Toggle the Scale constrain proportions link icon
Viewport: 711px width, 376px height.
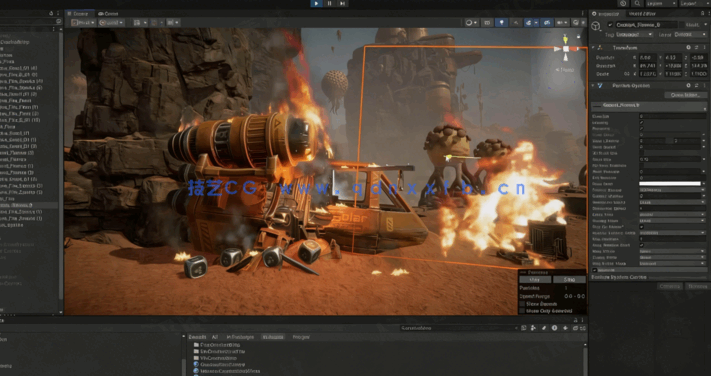(627, 73)
